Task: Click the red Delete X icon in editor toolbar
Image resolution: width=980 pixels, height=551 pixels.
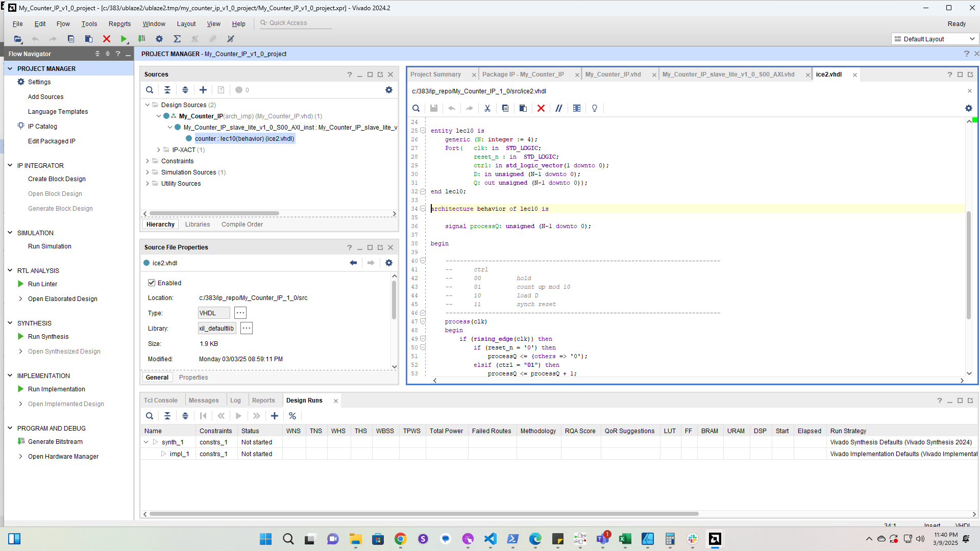Action: pyautogui.click(x=541, y=108)
